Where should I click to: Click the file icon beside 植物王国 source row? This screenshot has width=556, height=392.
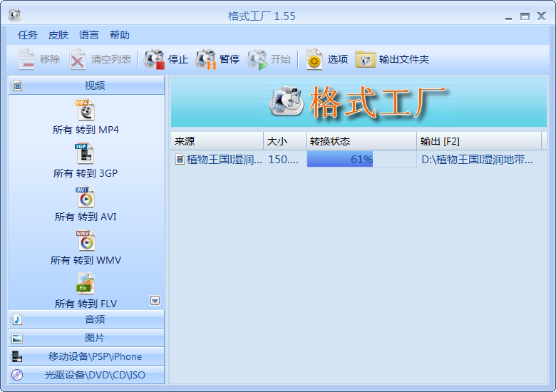click(180, 160)
